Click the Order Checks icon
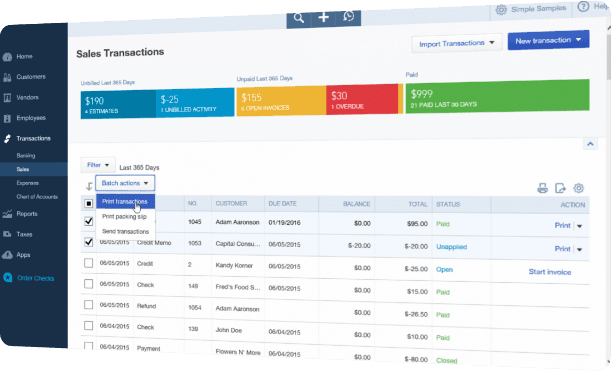The height and width of the screenshot is (372, 611). (7, 277)
